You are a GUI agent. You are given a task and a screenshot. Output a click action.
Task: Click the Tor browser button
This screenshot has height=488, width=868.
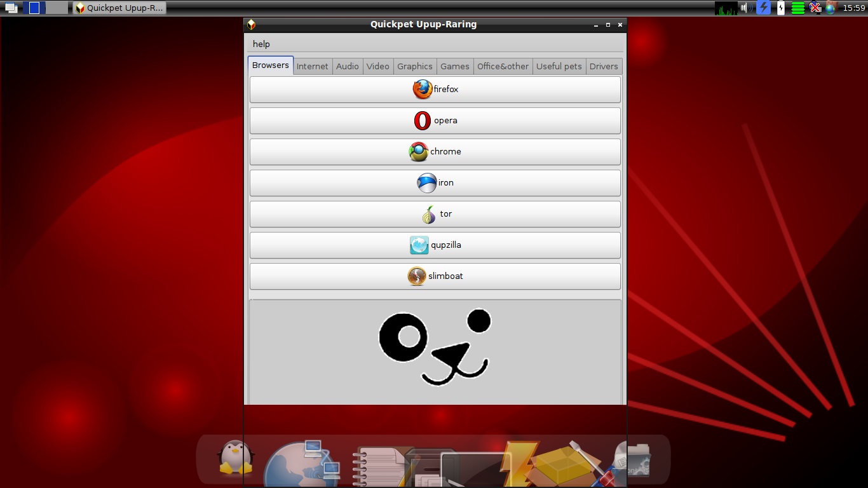(435, 214)
